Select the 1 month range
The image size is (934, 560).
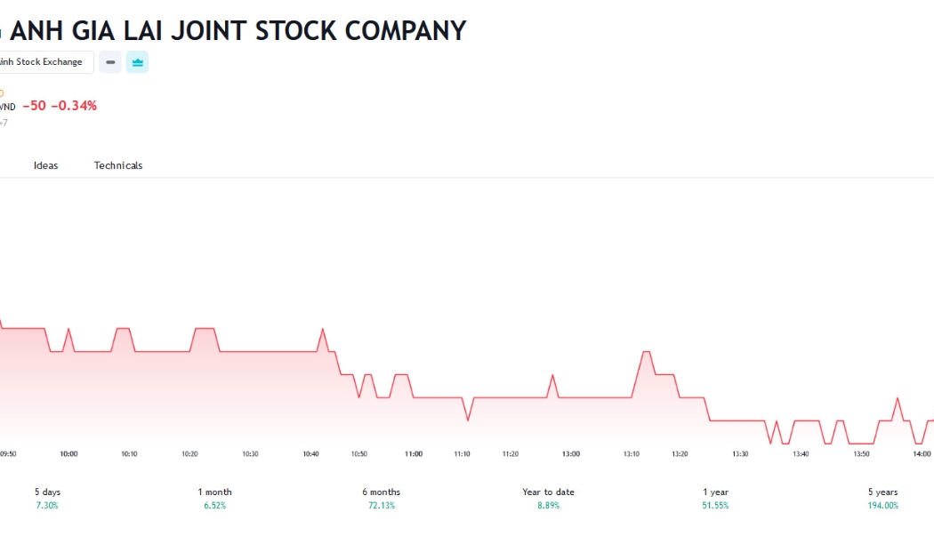(x=214, y=498)
